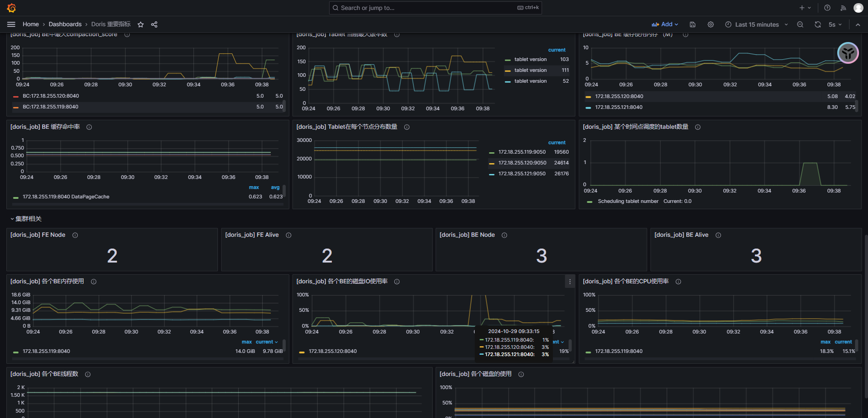This screenshot has width=868, height=418.
Task: Show info for BE Alive panel
Action: pyautogui.click(x=718, y=235)
